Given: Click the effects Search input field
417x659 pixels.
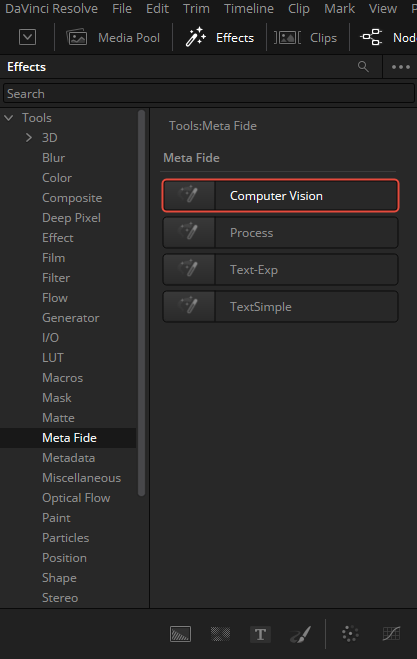Looking at the screenshot, I should pyautogui.click(x=209, y=93).
